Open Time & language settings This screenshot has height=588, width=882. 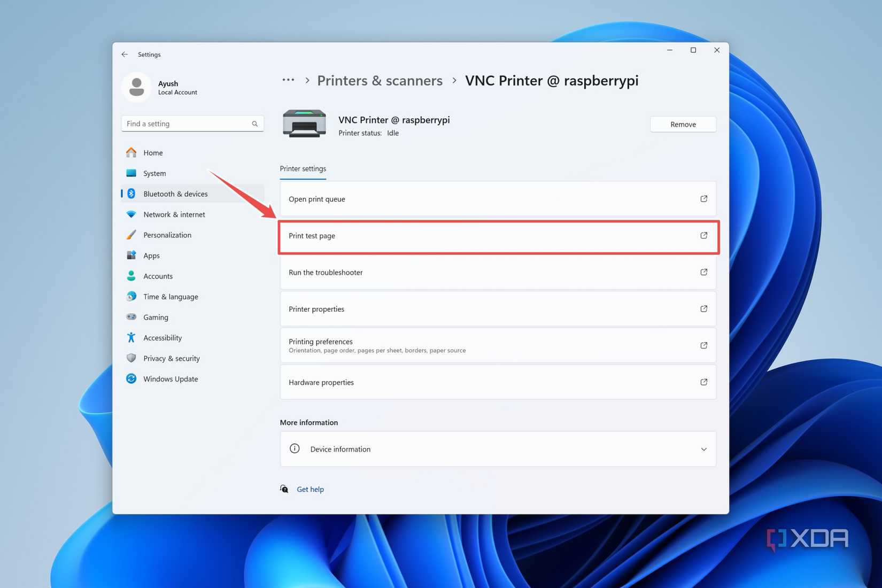[x=193, y=297]
